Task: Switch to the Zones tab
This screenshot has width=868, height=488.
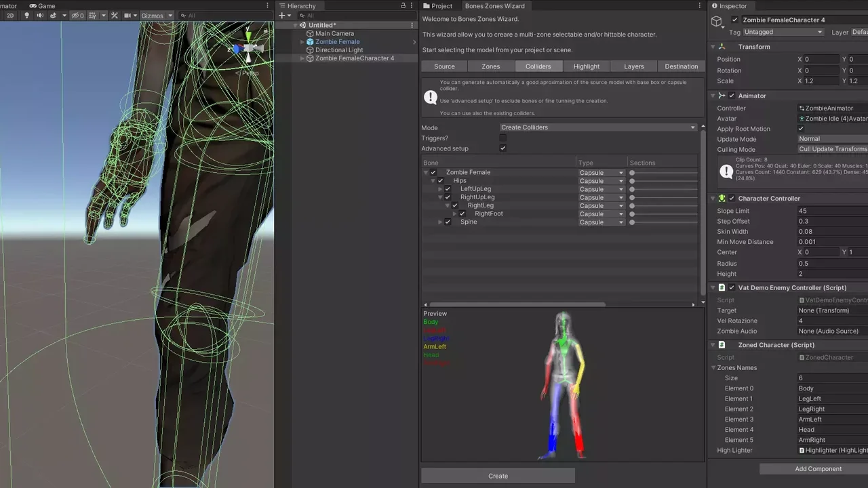Action: pos(491,66)
